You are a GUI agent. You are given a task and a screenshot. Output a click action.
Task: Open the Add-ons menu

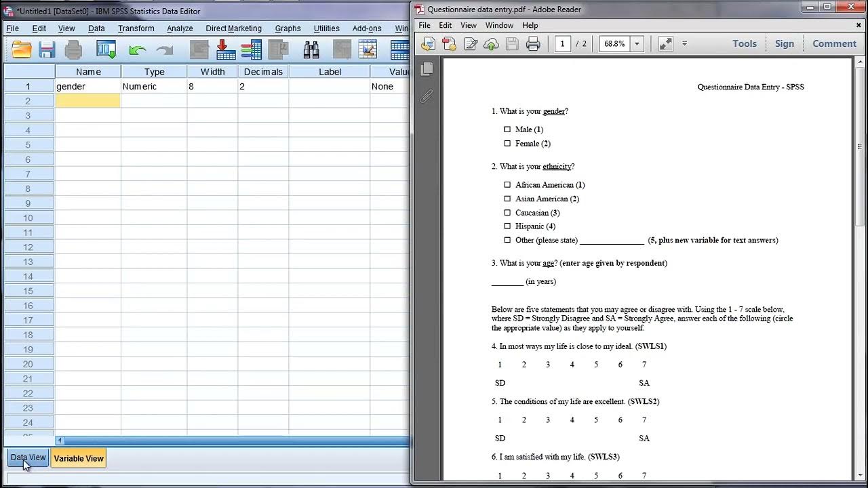point(367,28)
